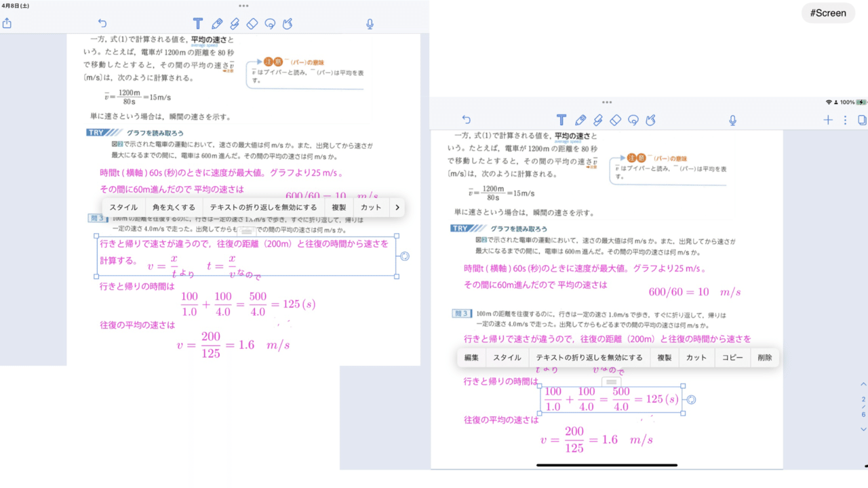Tap home indicator bar in right screenshot
868x488 pixels.
[x=607, y=465]
